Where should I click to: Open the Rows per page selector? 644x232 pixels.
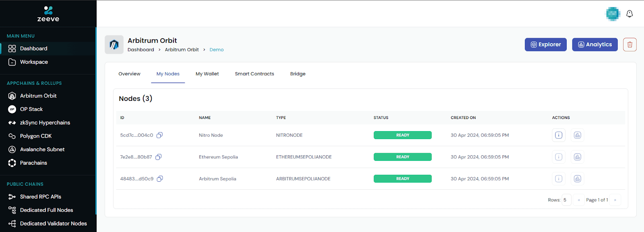(567, 200)
